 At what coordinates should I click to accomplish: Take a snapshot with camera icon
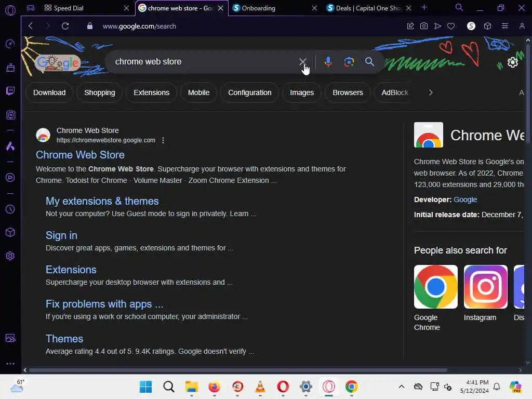[424, 26]
